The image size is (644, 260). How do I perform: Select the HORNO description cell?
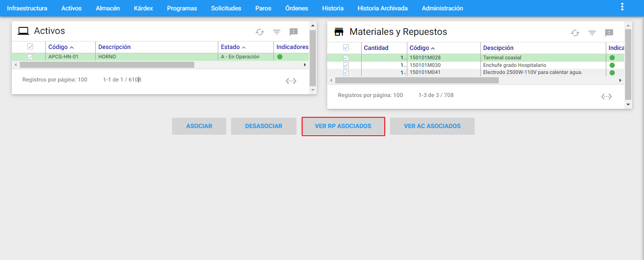pos(157,57)
